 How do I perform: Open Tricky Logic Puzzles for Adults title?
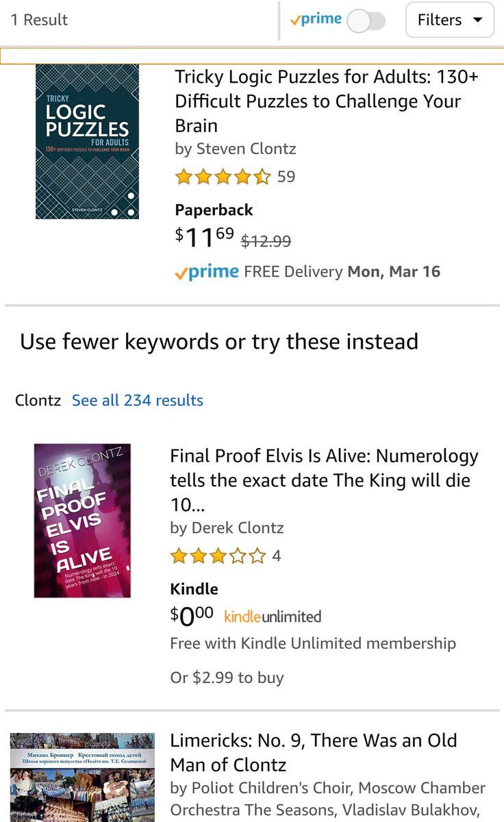click(327, 101)
